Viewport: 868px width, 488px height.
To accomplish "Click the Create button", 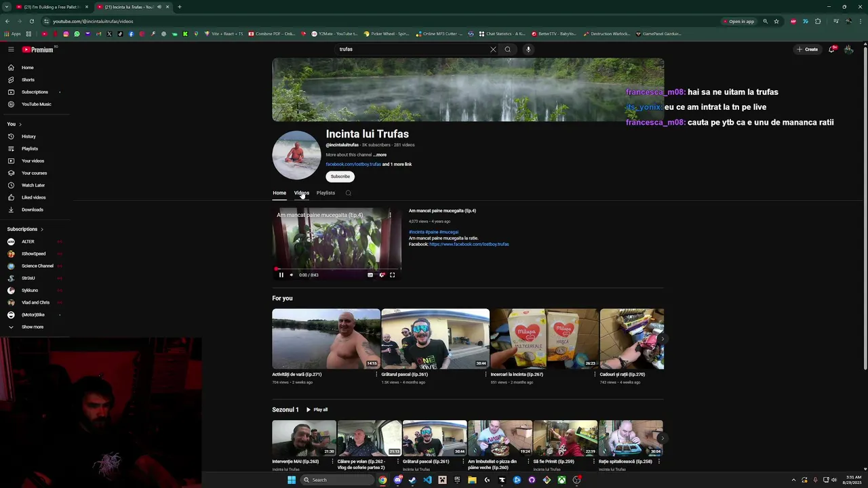I will point(807,49).
